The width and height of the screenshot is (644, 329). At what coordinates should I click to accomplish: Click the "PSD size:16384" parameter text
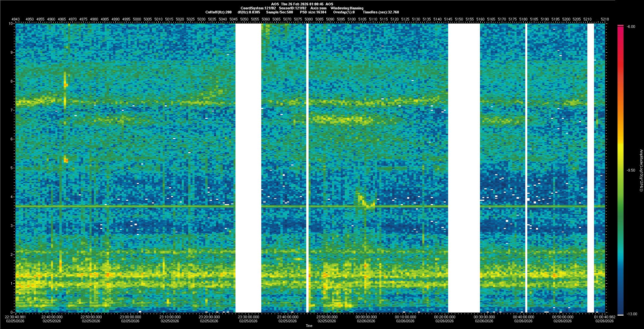313,12
